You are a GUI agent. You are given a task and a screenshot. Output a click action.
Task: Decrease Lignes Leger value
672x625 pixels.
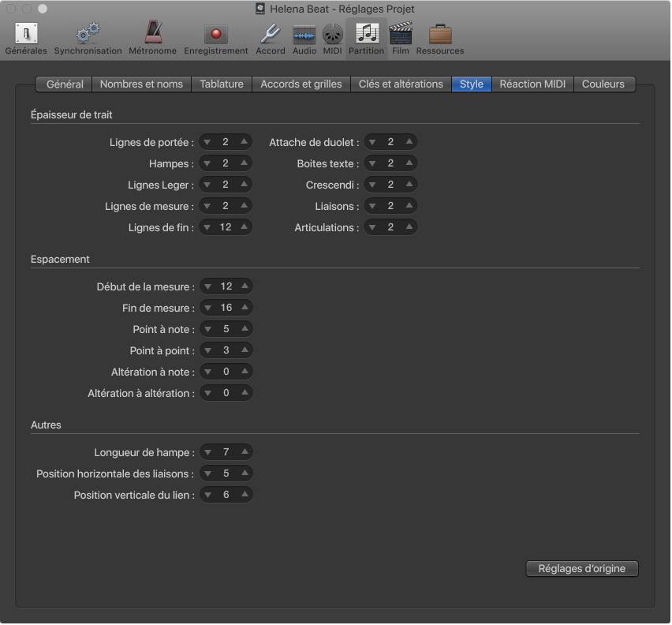coord(207,185)
